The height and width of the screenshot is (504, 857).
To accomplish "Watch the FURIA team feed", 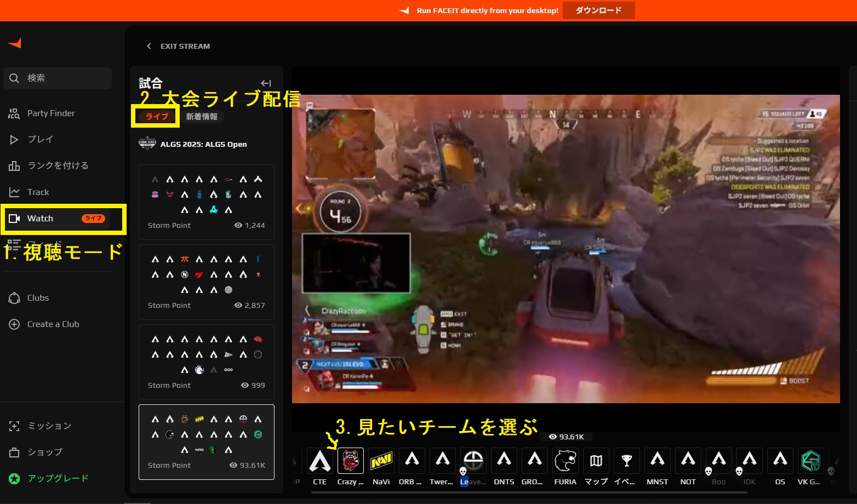I will pyautogui.click(x=565, y=467).
